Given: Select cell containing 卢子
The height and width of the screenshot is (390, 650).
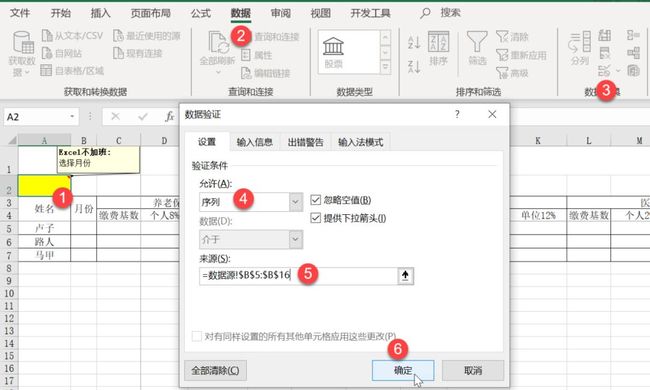Looking at the screenshot, I should pyautogui.click(x=44, y=228).
